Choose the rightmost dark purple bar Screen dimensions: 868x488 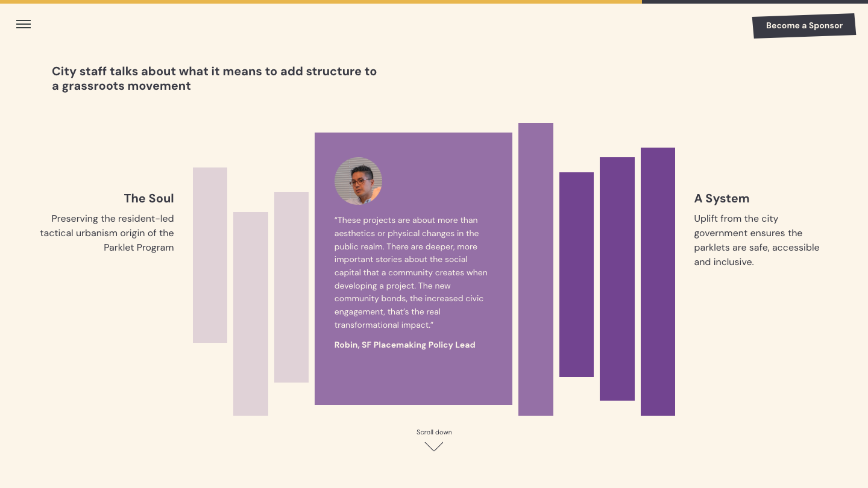(658, 281)
